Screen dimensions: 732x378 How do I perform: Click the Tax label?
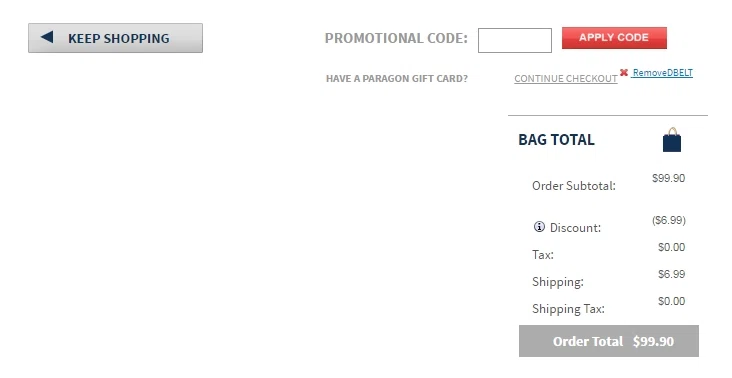(x=543, y=255)
